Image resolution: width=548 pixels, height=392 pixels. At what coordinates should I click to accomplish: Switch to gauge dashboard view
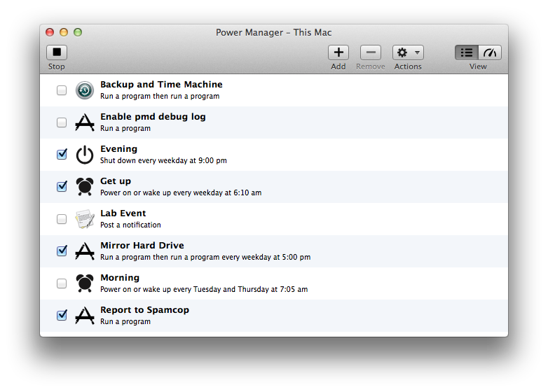pyautogui.click(x=490, y=52)
